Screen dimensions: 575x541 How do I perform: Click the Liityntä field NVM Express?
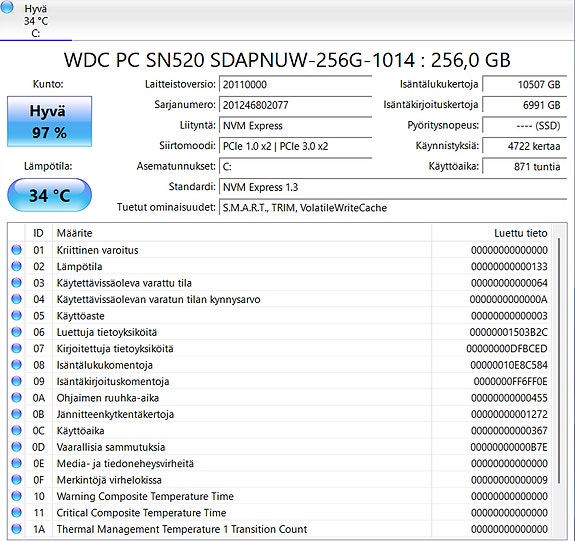[295, 125]
